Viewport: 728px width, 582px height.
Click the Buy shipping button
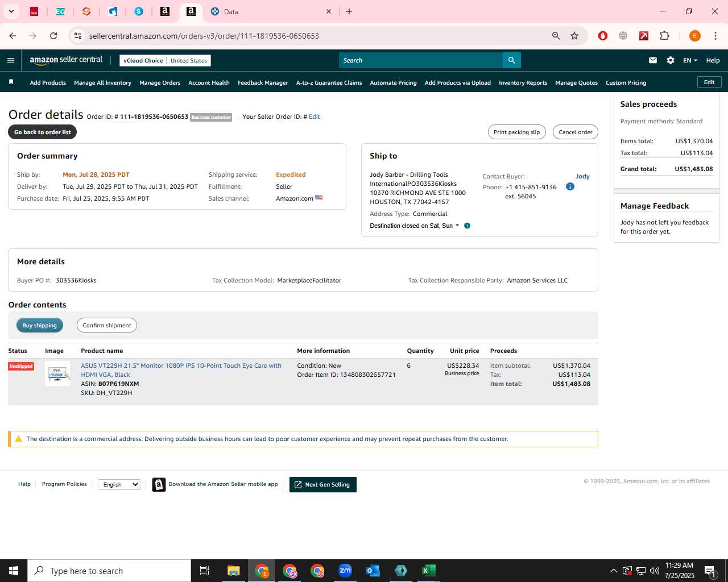(x=39, y=325)
